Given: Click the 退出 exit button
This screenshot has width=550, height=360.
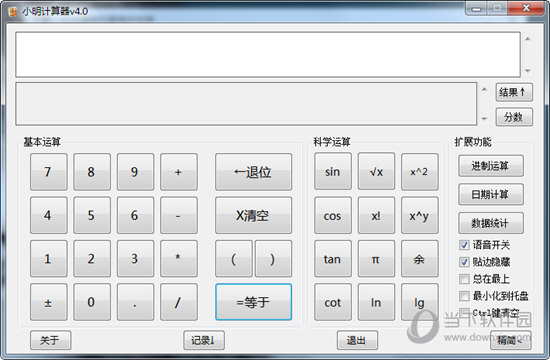Looking at the screenshot, I should [x=357, y=340].
